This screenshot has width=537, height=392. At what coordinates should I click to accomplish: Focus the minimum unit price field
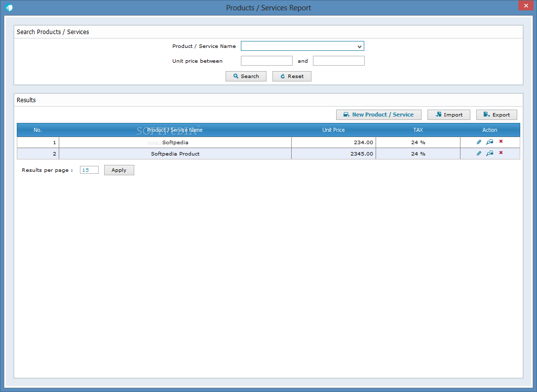[x=267, y=61]
